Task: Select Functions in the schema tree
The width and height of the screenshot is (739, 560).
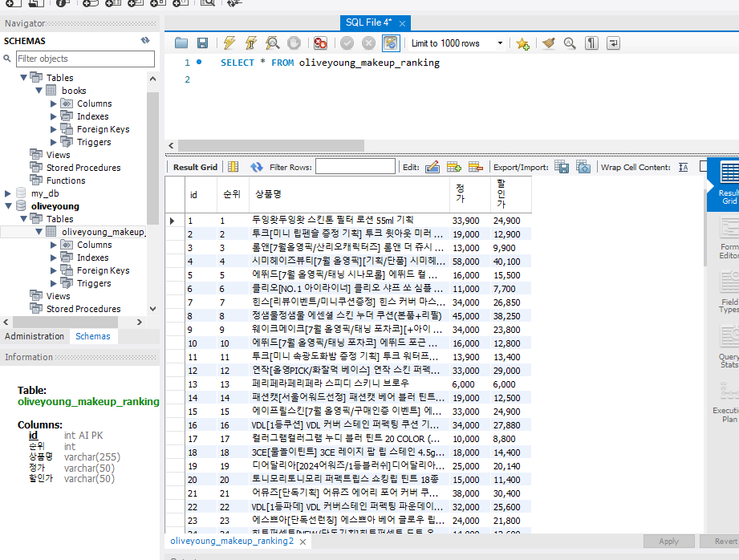Action: [66, 181]
